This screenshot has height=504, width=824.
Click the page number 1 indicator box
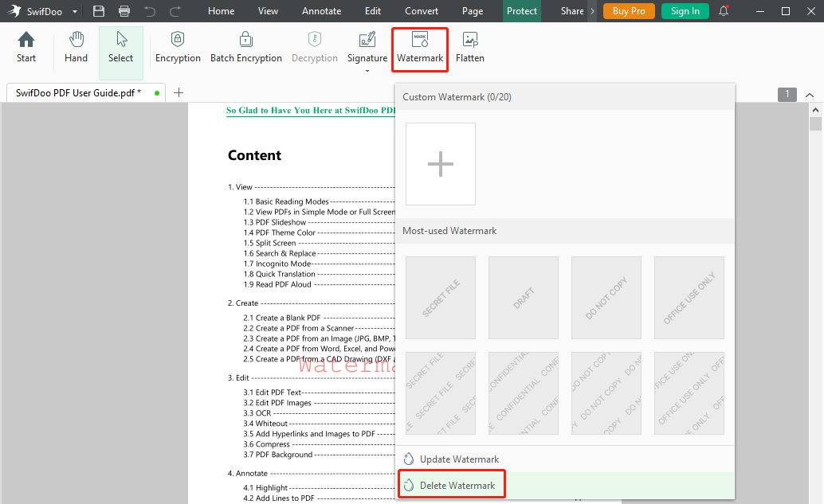[787, 95]
